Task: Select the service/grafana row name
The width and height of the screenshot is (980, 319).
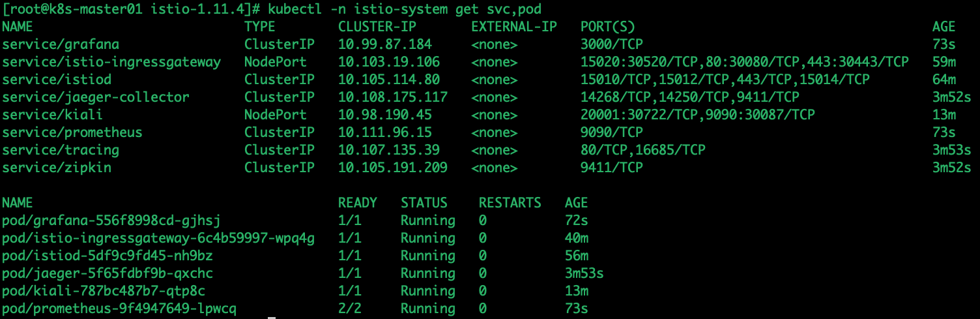Action: (61, 44)
